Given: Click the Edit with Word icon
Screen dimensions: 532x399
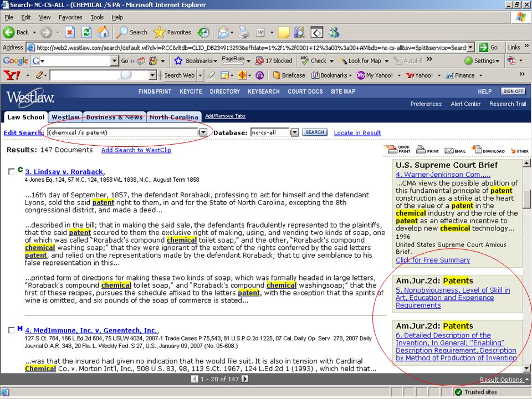Looking at the screenshot, I should coord(260,33).
